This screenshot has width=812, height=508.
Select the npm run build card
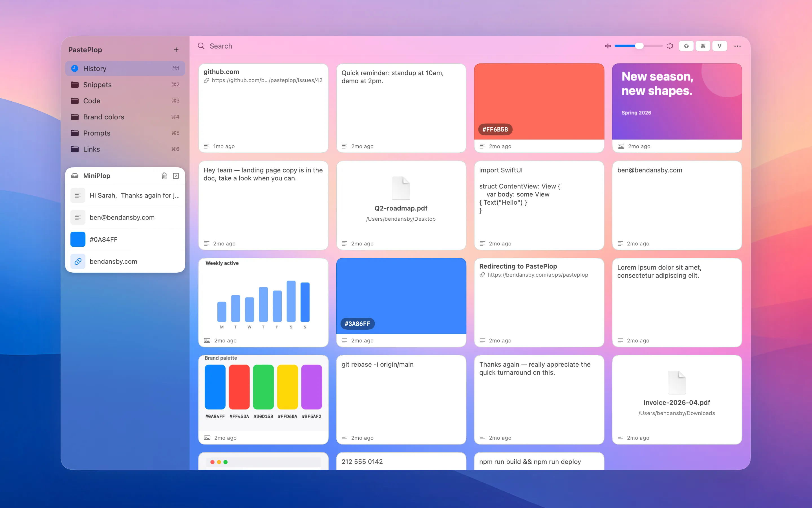(x=539, y=461)
